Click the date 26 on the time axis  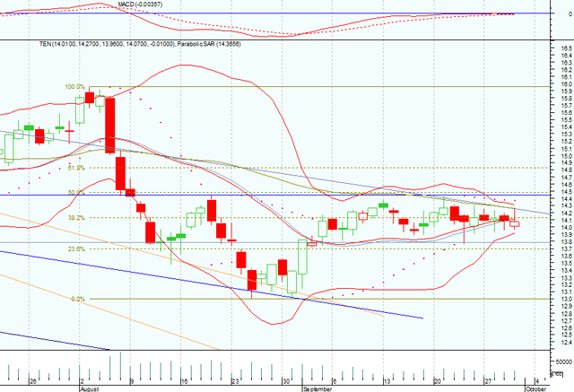coord(33,381)
